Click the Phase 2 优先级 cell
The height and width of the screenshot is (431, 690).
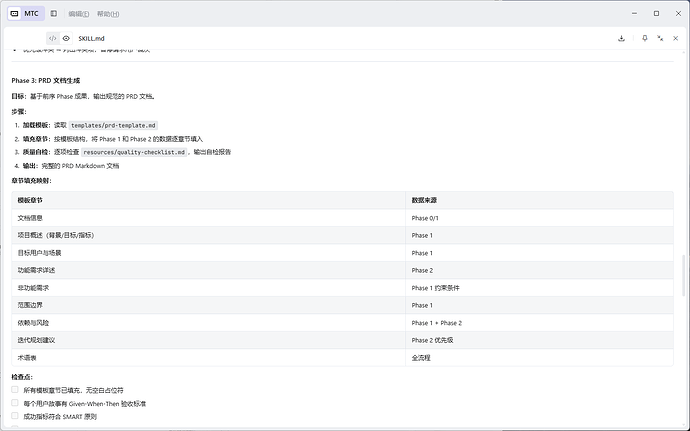pos(540,340)
